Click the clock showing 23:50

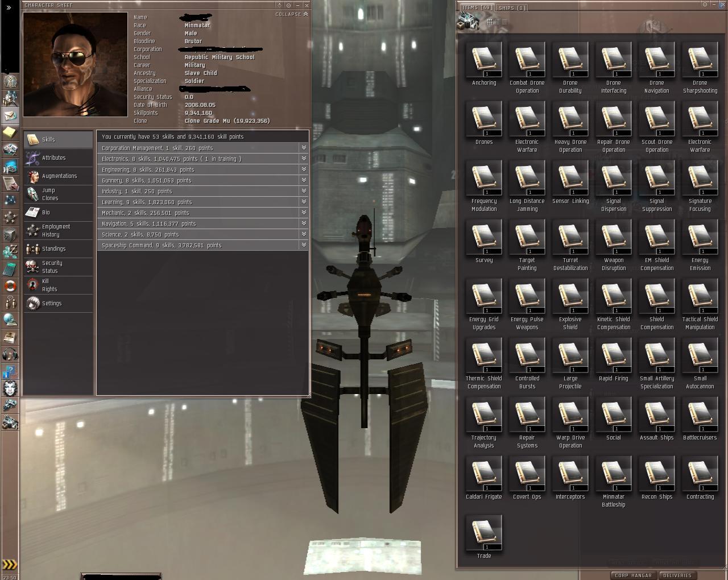[x=10, y=577]
